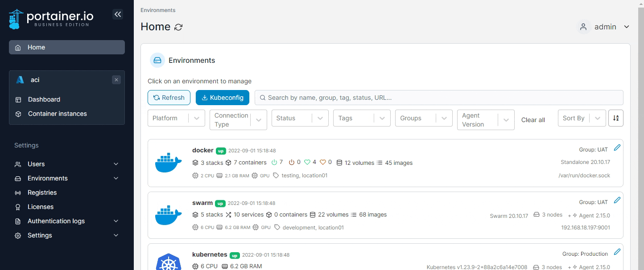Click the swarm whale logo
The image size is (644, 270).
pos(169,215)
